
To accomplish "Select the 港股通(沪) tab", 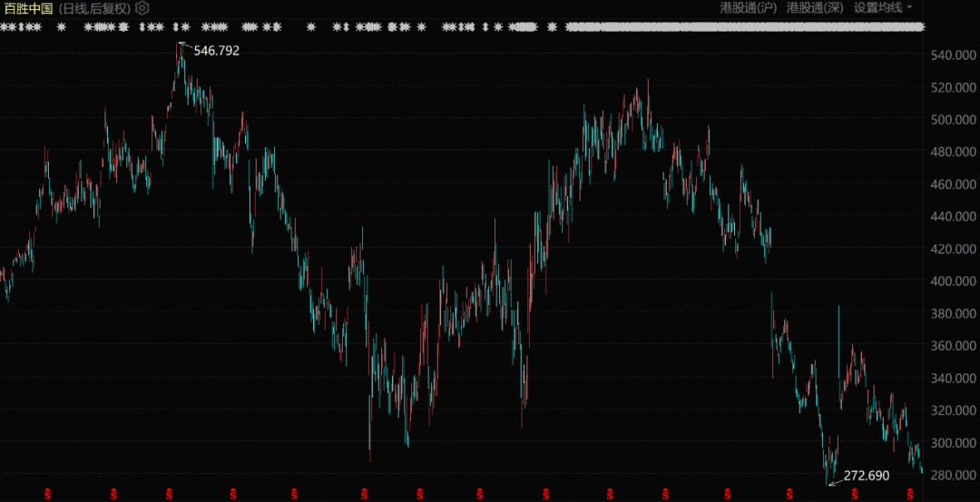I will click(x=749, y=8).
